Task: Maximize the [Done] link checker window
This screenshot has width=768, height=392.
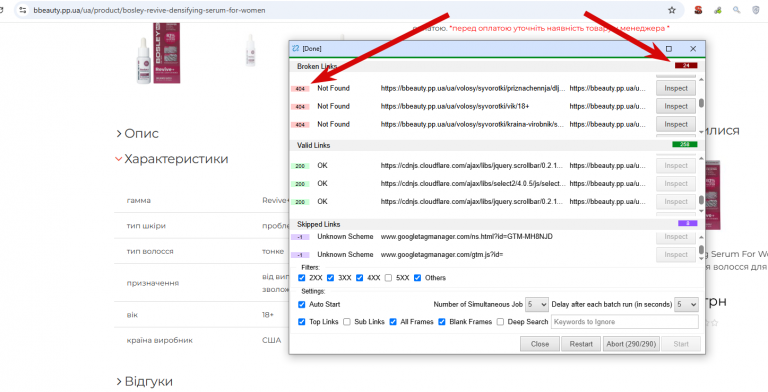Action: tap(669, 49)
